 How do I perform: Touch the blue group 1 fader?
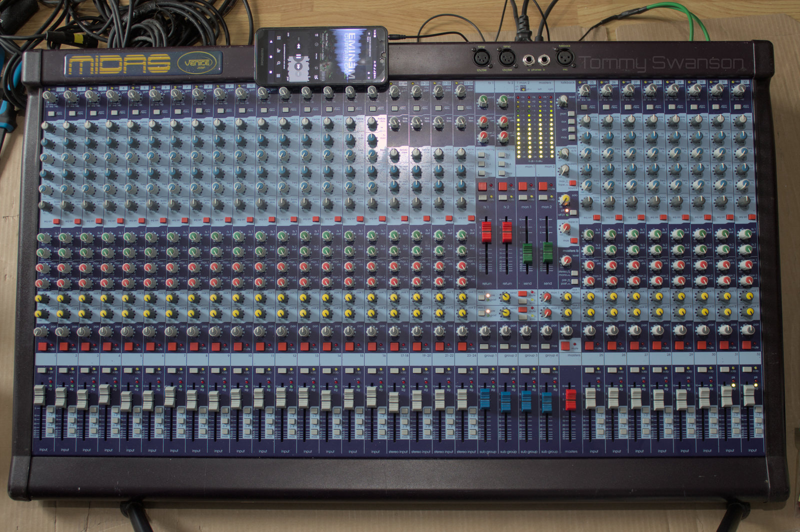(x=484, y=400)
